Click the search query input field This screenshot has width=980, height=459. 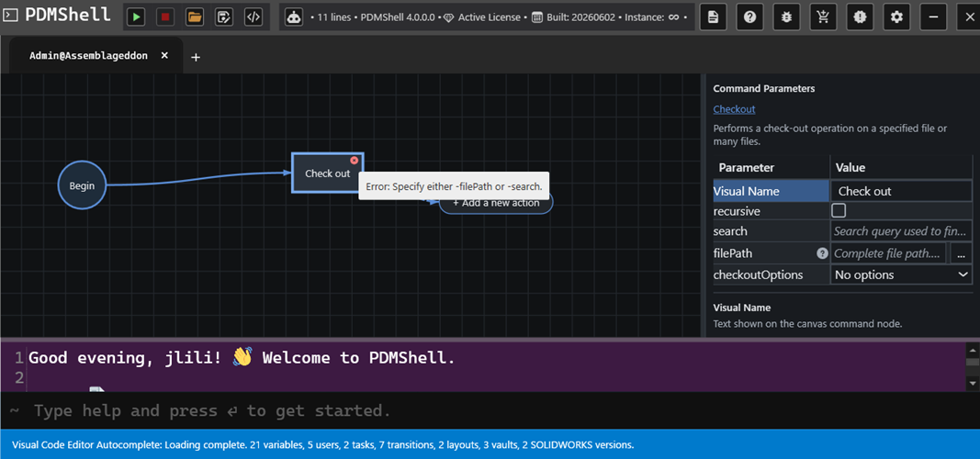(x=901, y=231)
